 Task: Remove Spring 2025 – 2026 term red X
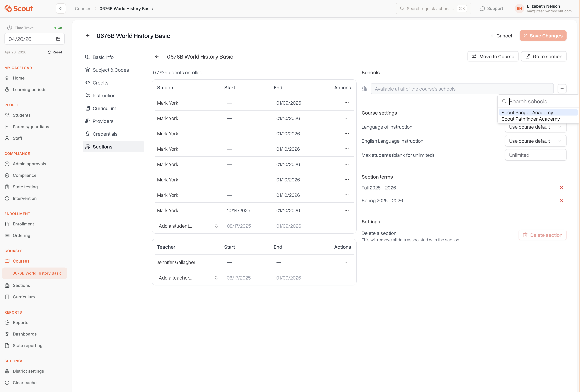click(x=561, y=200)
